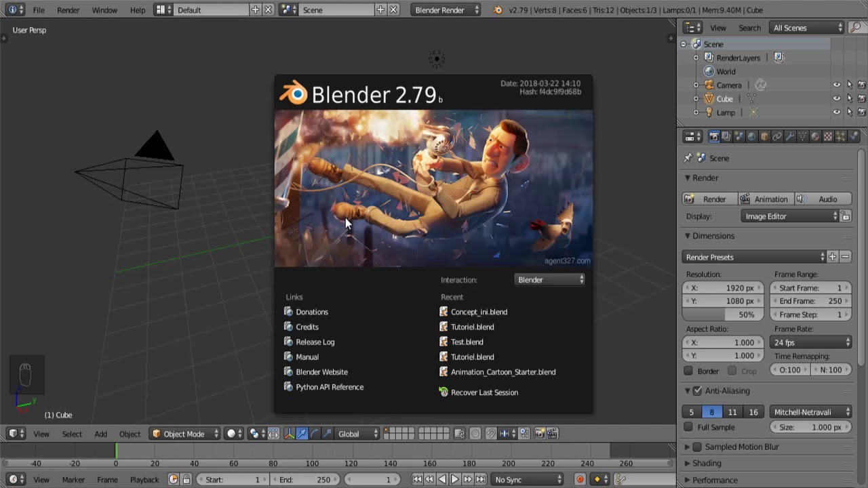Open the Physics properties tab
The width and height of the screenshot is (868, 488).
point(853,136)
